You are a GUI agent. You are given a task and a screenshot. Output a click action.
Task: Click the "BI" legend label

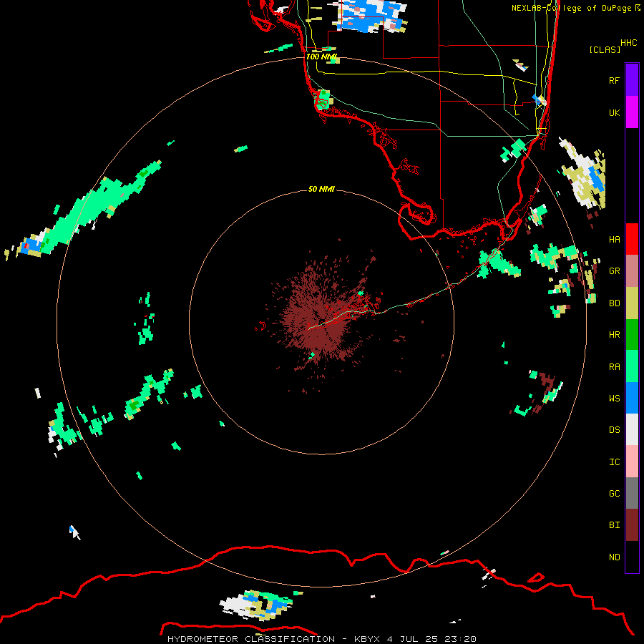[614, 525]
